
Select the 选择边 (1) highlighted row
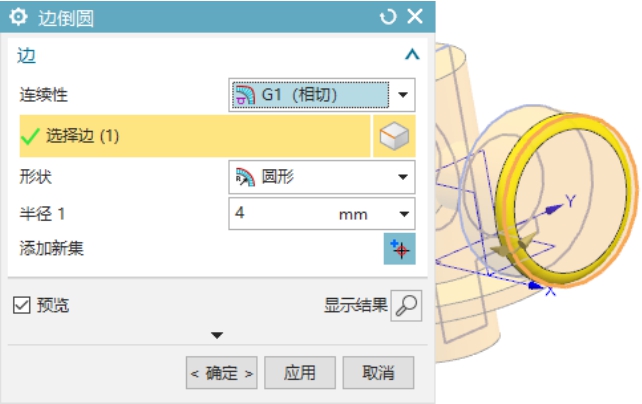tap(195, 136)
